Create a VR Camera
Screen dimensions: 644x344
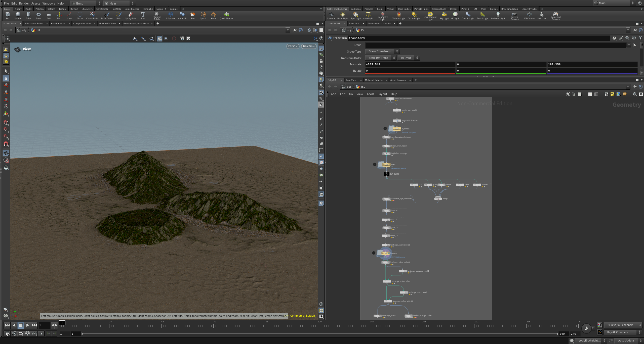529,16
